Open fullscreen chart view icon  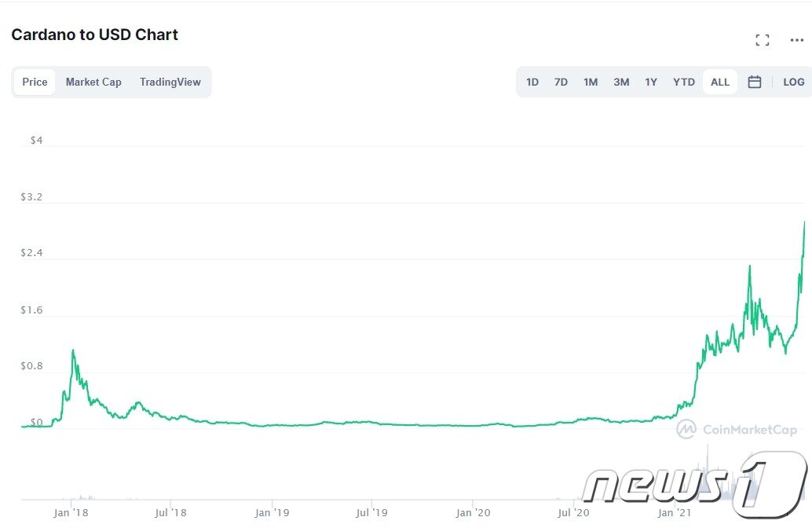762,40
